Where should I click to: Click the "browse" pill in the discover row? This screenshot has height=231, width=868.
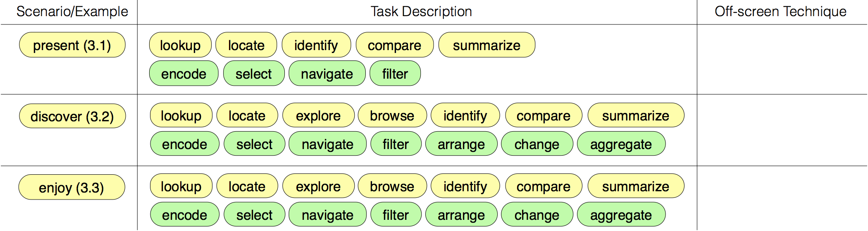point(392,115)
